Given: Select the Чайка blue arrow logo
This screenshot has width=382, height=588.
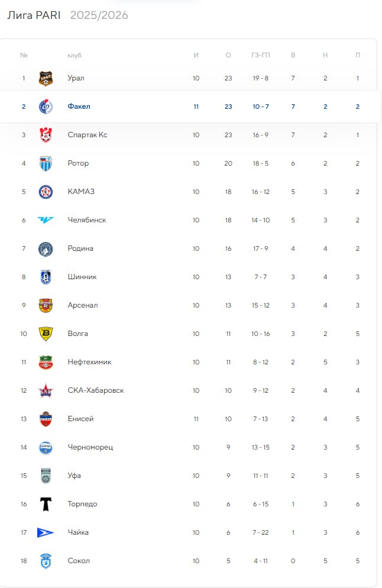Looking at the screenshot, I should click(x=46, y=532).
